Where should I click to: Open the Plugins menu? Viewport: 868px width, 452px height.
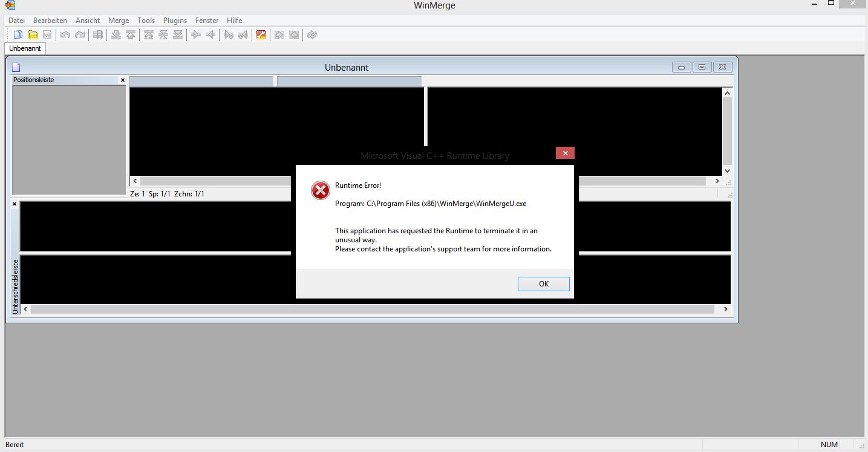[175, 21]
